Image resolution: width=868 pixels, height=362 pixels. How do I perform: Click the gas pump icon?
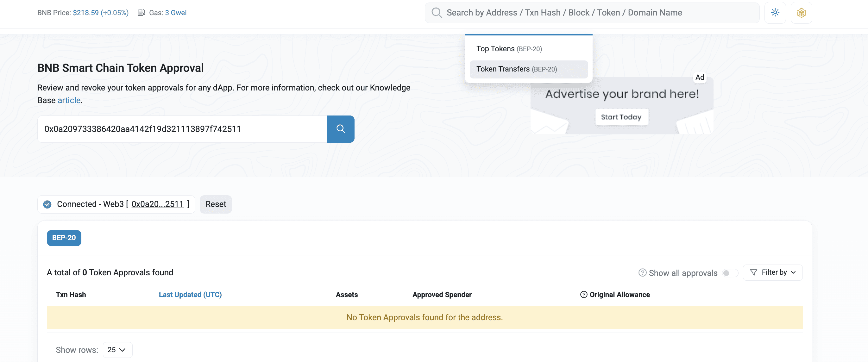click(x=142, y=13)
